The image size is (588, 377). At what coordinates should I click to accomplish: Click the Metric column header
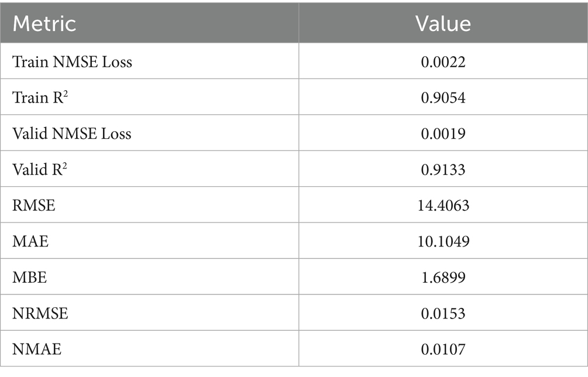coord(44,23)
